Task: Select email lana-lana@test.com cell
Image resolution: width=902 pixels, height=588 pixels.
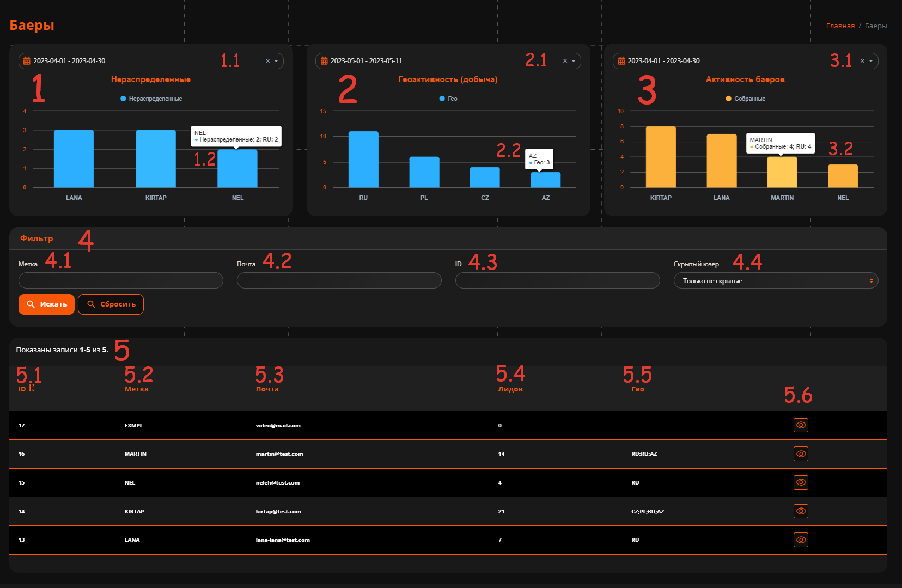Action: click(283, 540)
